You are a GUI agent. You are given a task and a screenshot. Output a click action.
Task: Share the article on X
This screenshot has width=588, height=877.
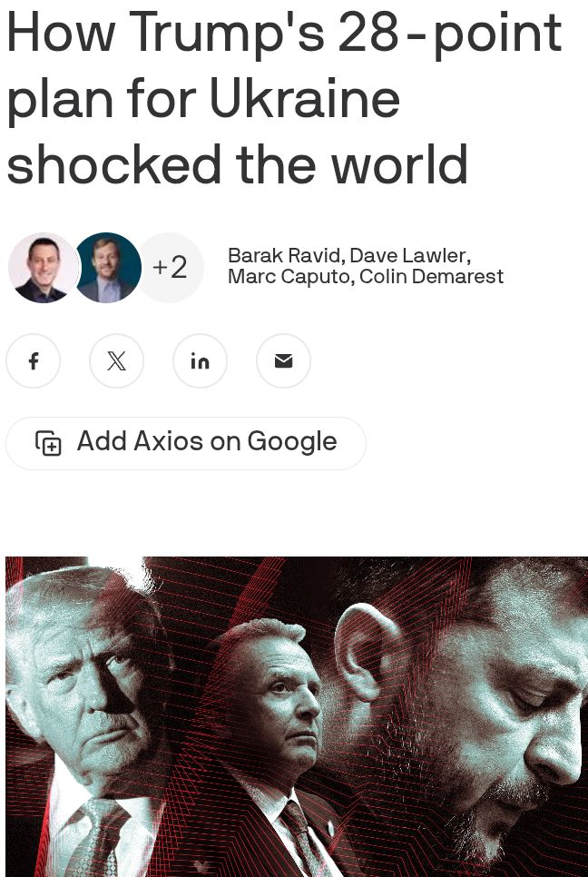tap(116, 360)
